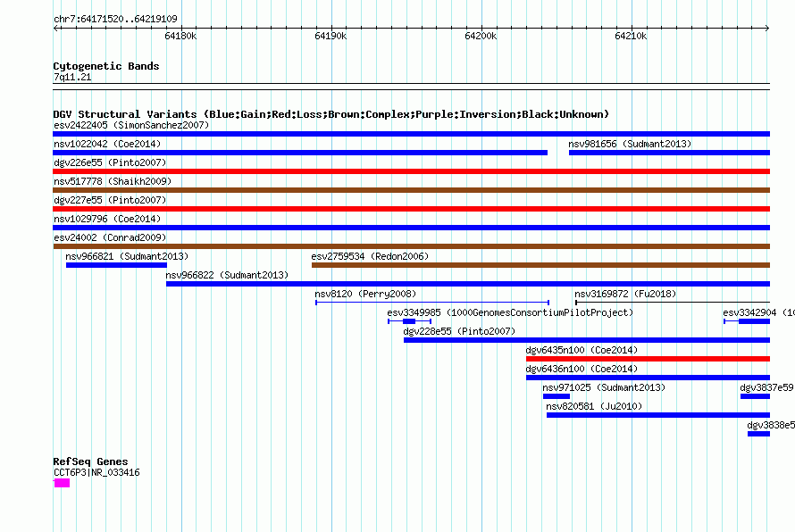The height and width of the screenshot is (532, 795).
Task: Click the esv2759534 (Redon2006) label
Action: 370,256
